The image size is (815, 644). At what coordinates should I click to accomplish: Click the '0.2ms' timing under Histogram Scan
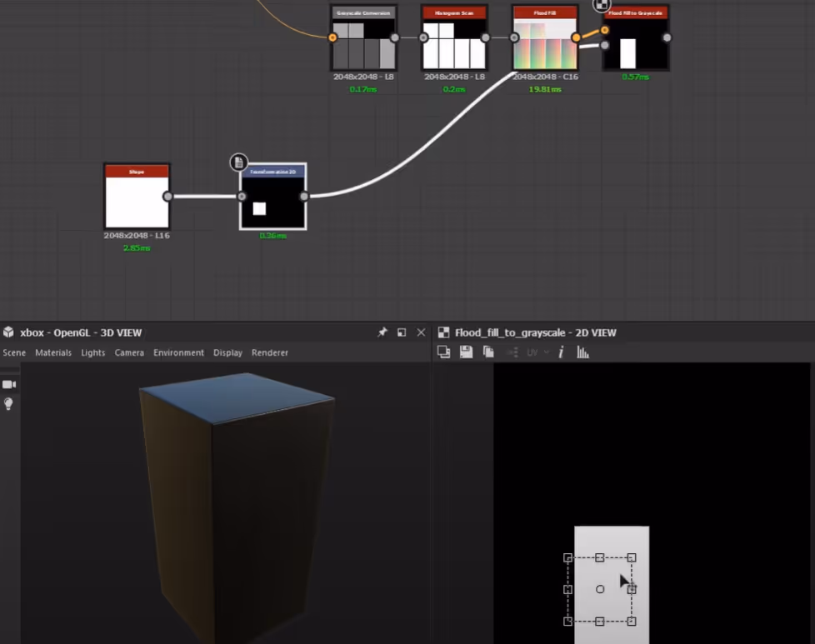454,89
